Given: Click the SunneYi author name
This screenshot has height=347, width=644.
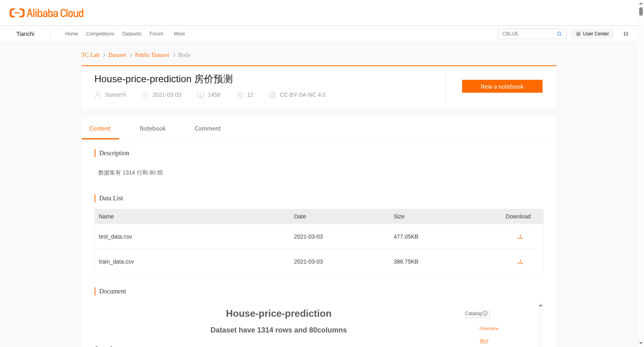Looking at the screenshot, I should click(116, 95).
